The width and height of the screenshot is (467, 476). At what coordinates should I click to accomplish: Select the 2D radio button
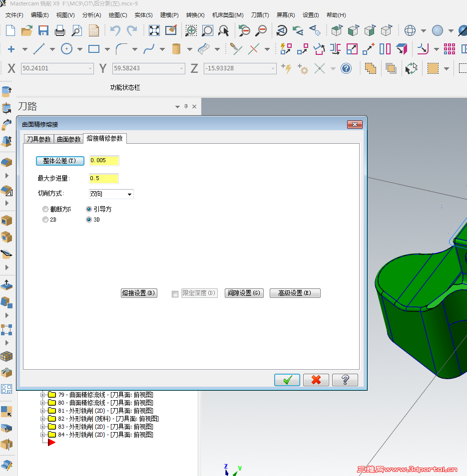[x=45, y=220]
